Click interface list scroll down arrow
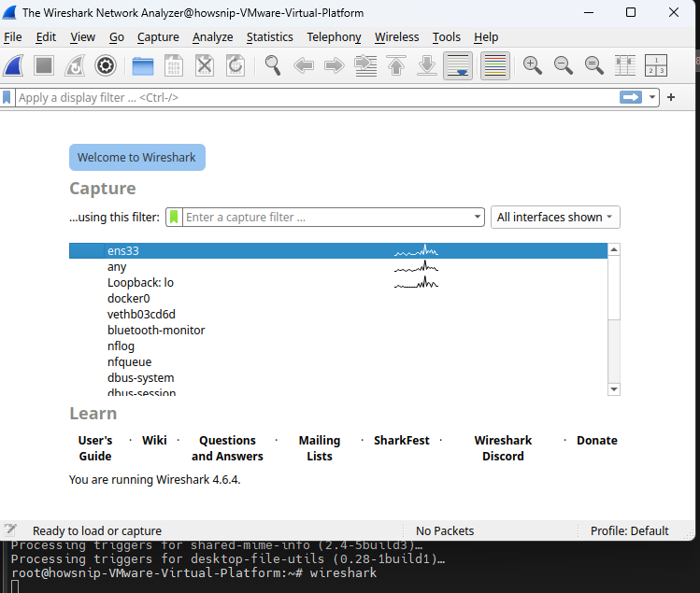Image resolution: width=700 pixels, height=593 pixels. coord(614,389)
